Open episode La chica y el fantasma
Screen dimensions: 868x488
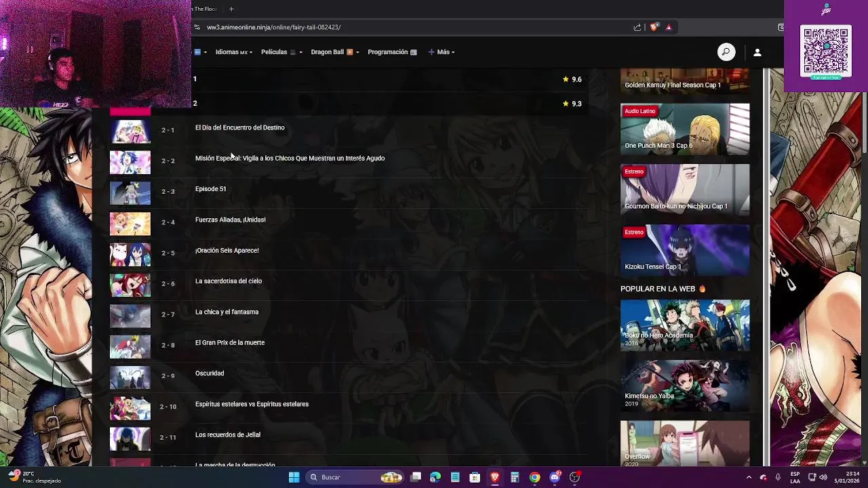pyautogui.click(x=226, y=312)
